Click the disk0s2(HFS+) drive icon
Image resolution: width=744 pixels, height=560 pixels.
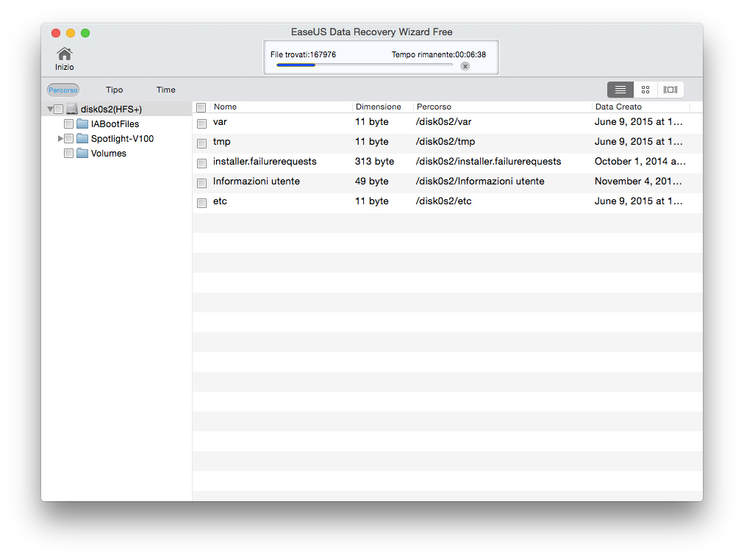[72, 110]
